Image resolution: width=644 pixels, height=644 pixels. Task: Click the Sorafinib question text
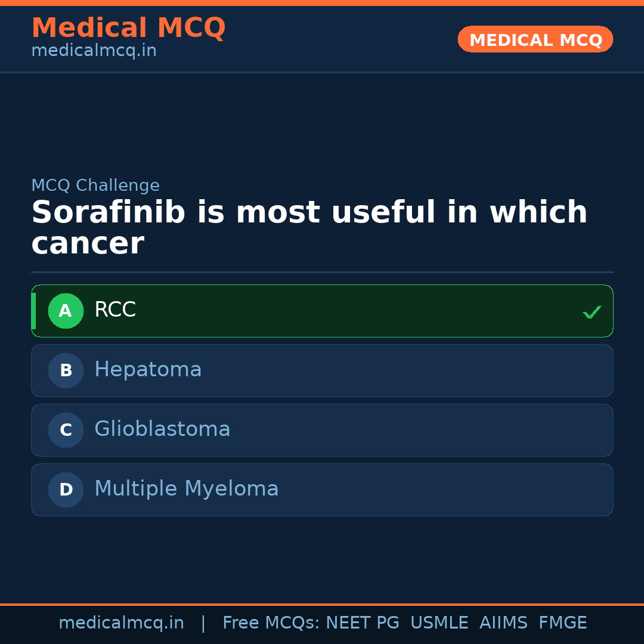pyautogui.click(x=309, y=228)
